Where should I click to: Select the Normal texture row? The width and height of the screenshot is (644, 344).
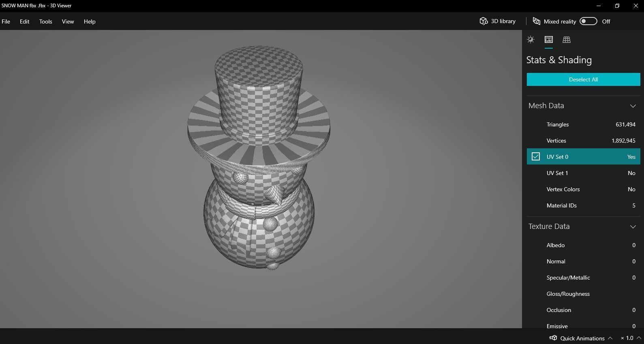583,261
